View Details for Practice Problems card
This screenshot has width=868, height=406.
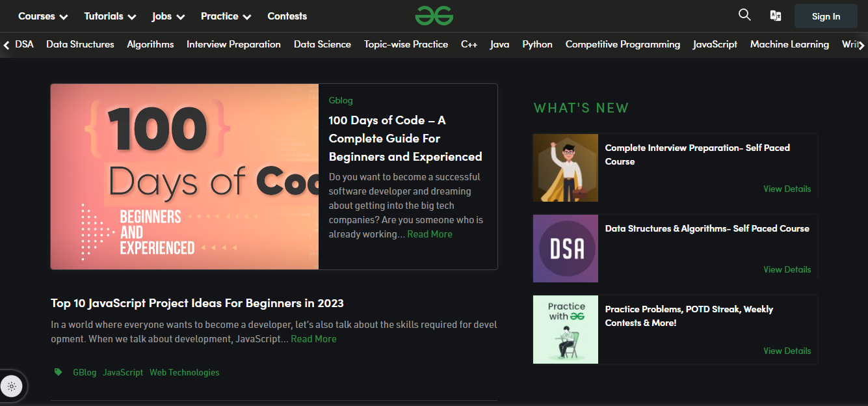pos(787,351)
